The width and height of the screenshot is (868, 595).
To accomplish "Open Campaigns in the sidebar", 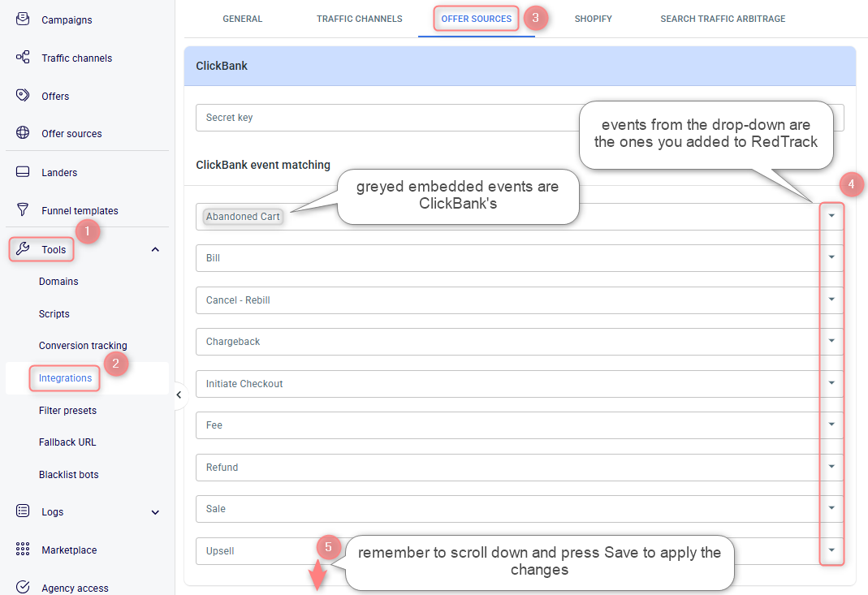I will 67,20.
